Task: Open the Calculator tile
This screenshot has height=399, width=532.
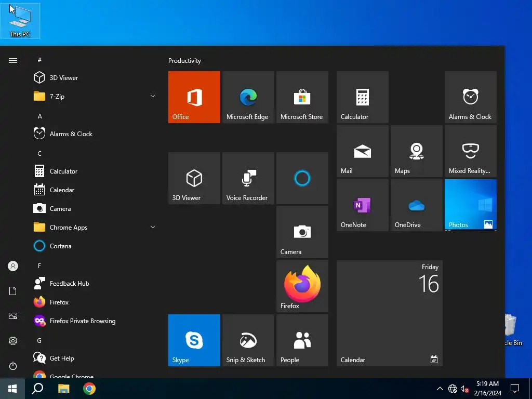Action: click(x=362, y=97)
